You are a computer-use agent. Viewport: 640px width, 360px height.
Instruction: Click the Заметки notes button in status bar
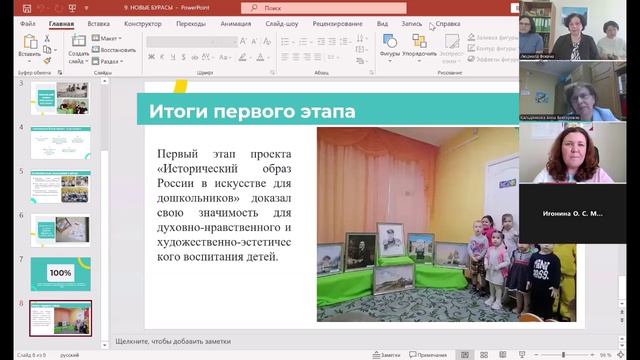386,355
